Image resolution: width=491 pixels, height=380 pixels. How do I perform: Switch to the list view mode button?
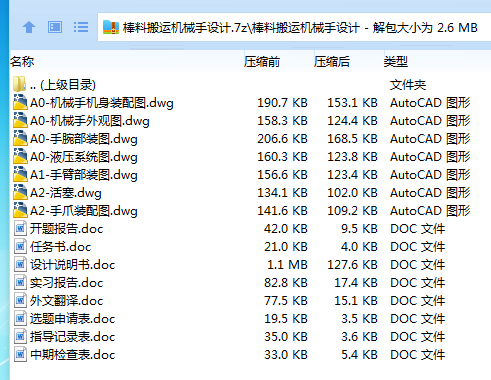[x=81, y=27]
